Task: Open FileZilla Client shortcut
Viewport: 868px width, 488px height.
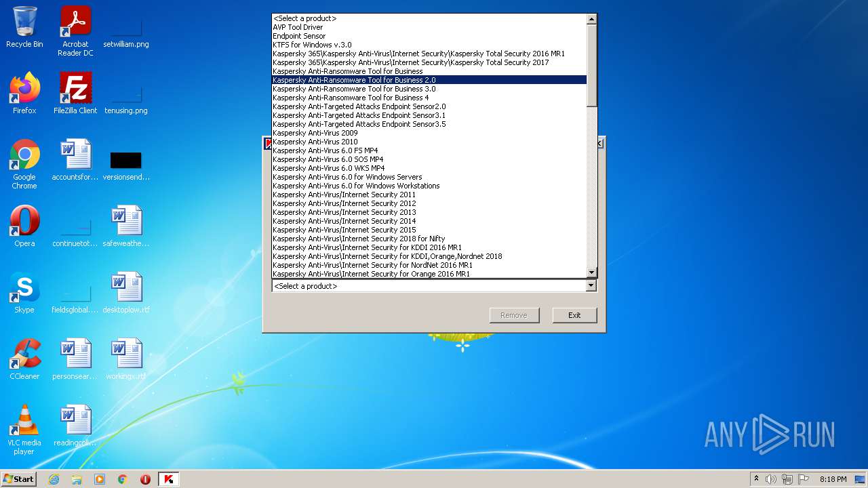Action: [75, 94]
